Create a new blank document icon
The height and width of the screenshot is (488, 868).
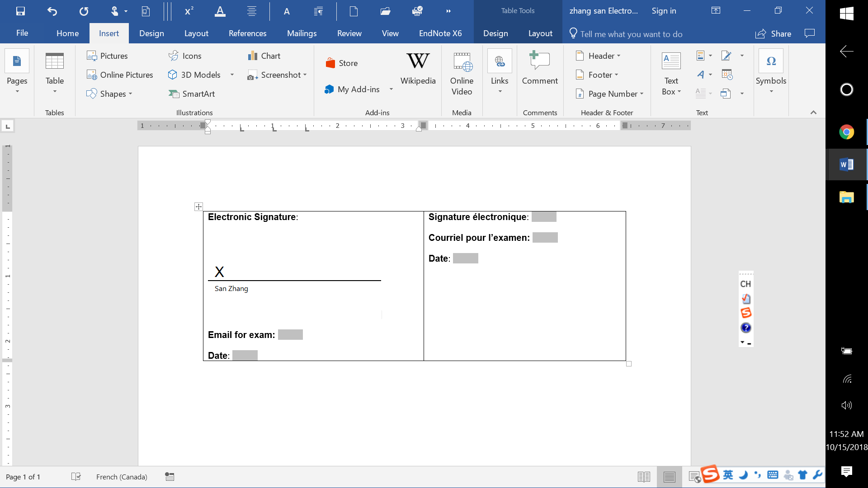pyautogui.click(x=354, y=11)
